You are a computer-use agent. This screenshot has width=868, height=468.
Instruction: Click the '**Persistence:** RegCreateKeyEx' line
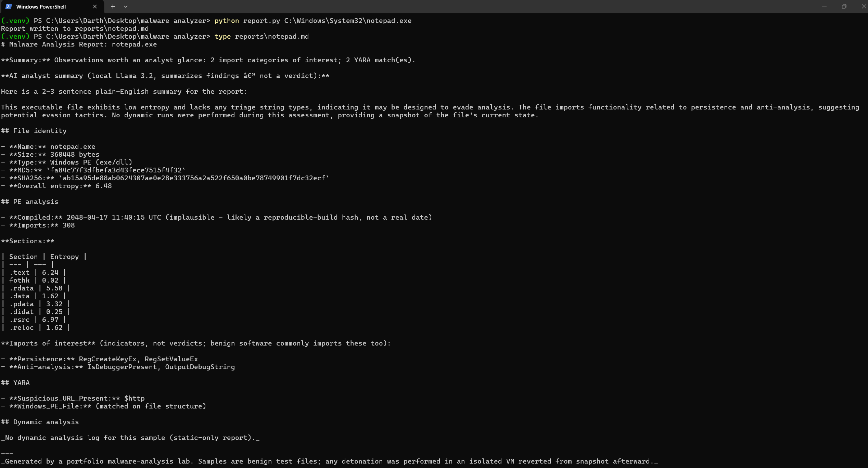click(100, 359)
